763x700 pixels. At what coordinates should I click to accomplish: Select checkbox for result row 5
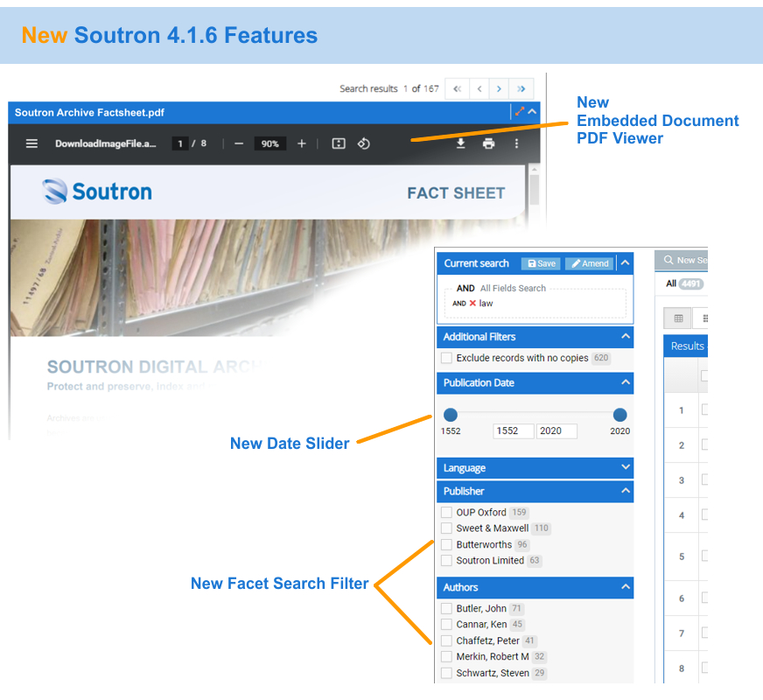pyautogui.click(x=704, y=556)
